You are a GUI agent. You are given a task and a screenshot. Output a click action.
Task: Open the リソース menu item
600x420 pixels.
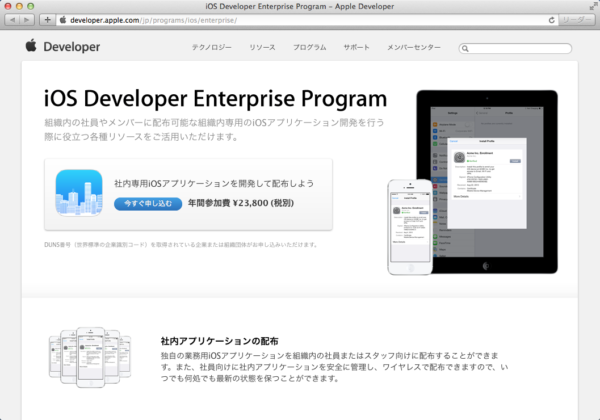tap(262, 47)
